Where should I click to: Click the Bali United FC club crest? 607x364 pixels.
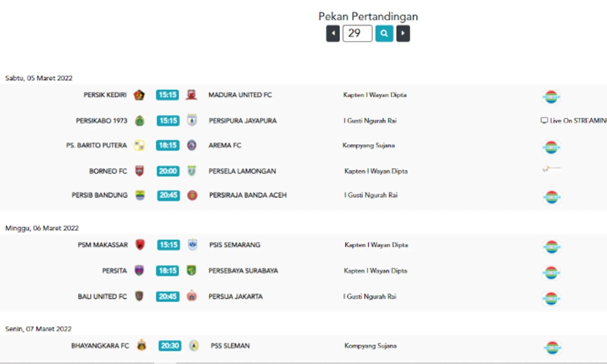[x=139, y=296]
